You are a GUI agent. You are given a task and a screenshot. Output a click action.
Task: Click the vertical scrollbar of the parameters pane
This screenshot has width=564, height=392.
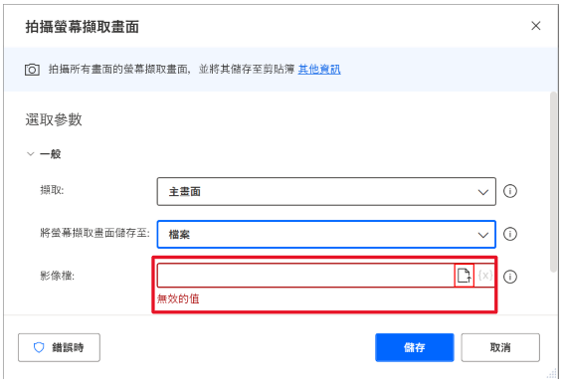click(554, 182)
